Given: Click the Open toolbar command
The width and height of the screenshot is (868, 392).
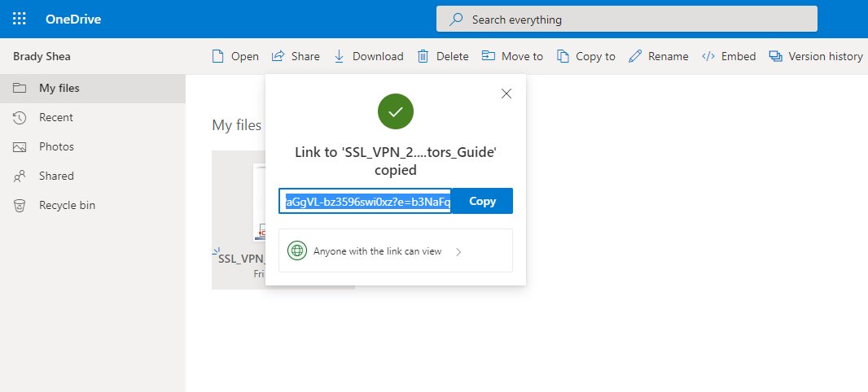Looking at the screenshot, I should pos(235,56).
